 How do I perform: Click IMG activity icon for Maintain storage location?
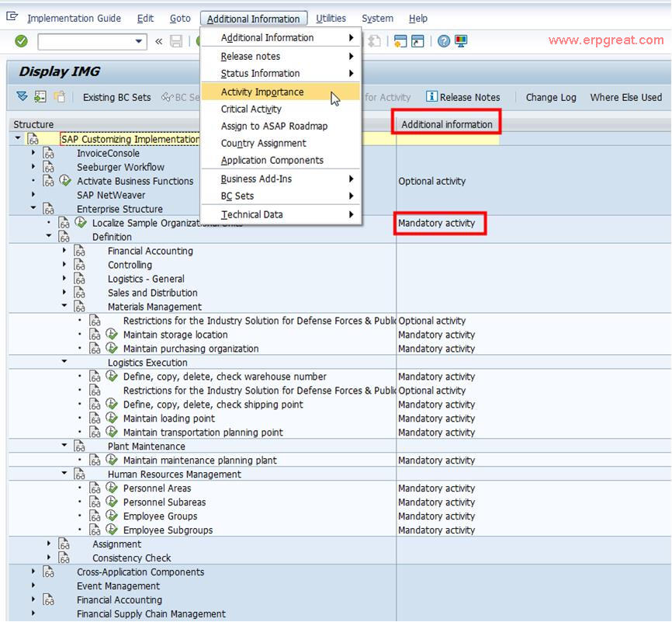point(112,334)
